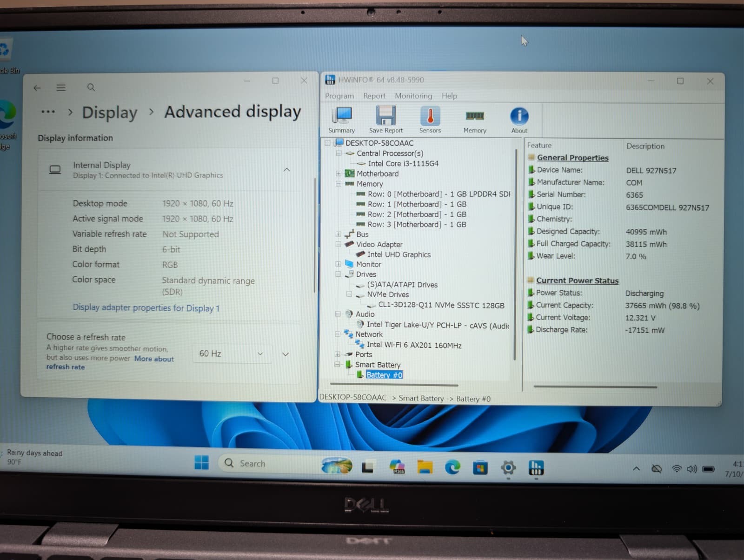Click the Wear Level 7.0 % value

[636, 256]
